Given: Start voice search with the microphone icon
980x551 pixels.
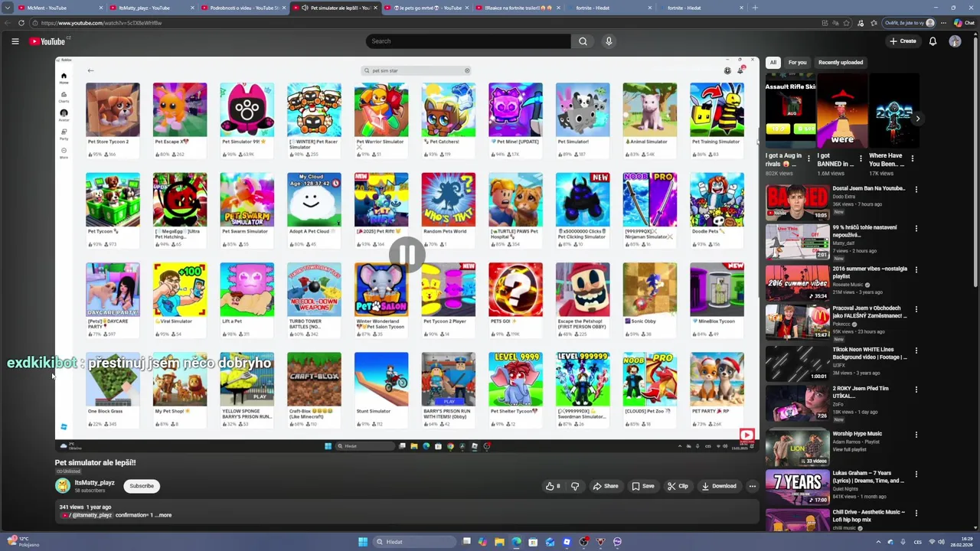Looking at the screenshot, I should 609,41.
